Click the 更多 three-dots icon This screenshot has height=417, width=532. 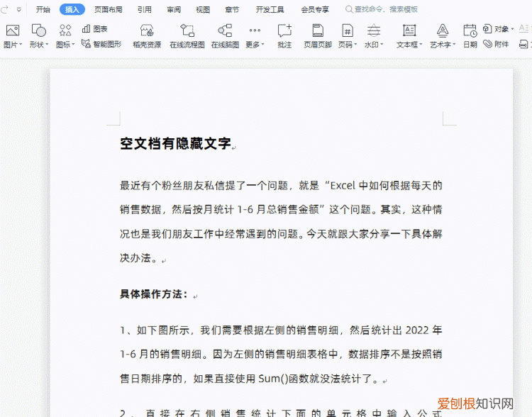point(255,30)
